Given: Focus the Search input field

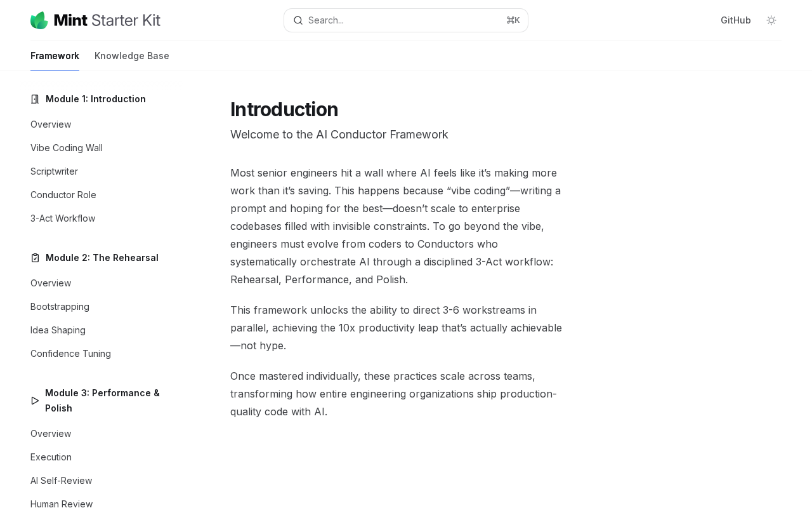Looking at the screenshot, I should point(406,20).
